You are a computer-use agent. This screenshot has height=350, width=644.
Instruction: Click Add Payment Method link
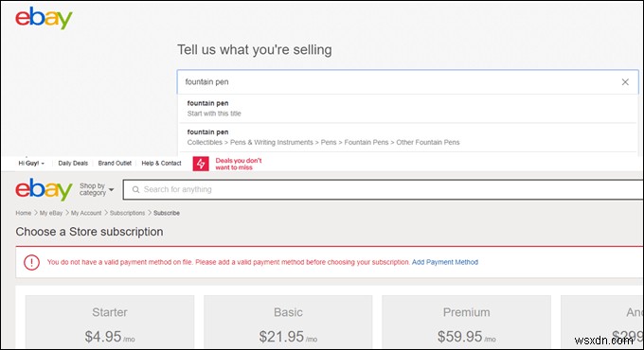[445, 262]
